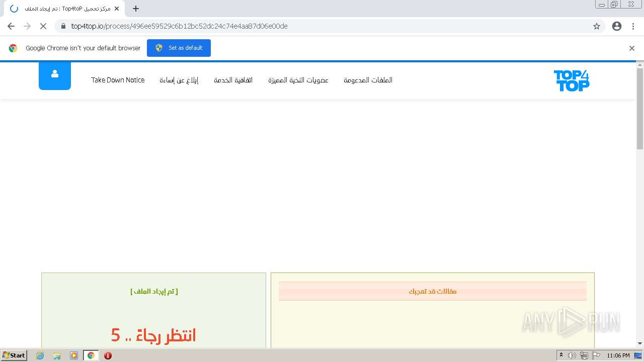Click the TOP4TOP site logo
This screenshot has width=644, height=362.
coord(572,80)
